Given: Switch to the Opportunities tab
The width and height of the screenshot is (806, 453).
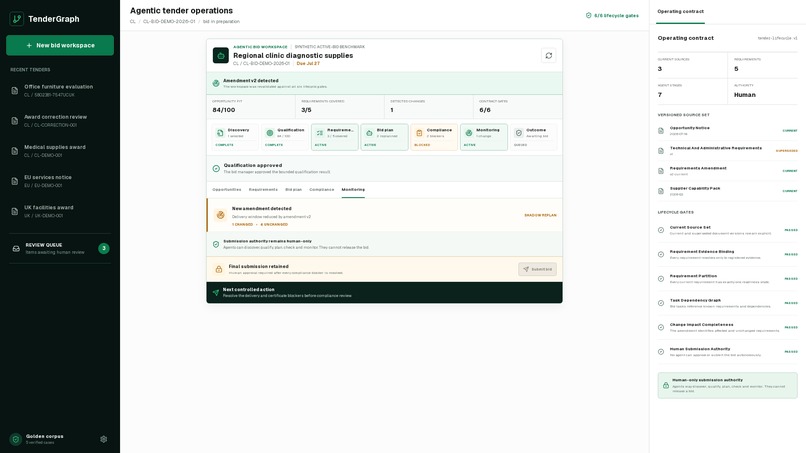Looking at the screenshot, I should coord(227,189).
